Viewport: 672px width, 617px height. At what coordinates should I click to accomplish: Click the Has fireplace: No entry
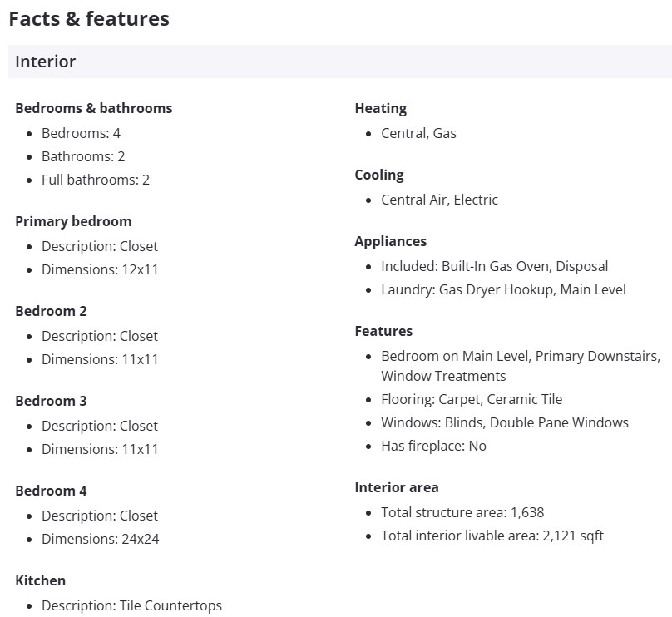[x=433, y=446]
